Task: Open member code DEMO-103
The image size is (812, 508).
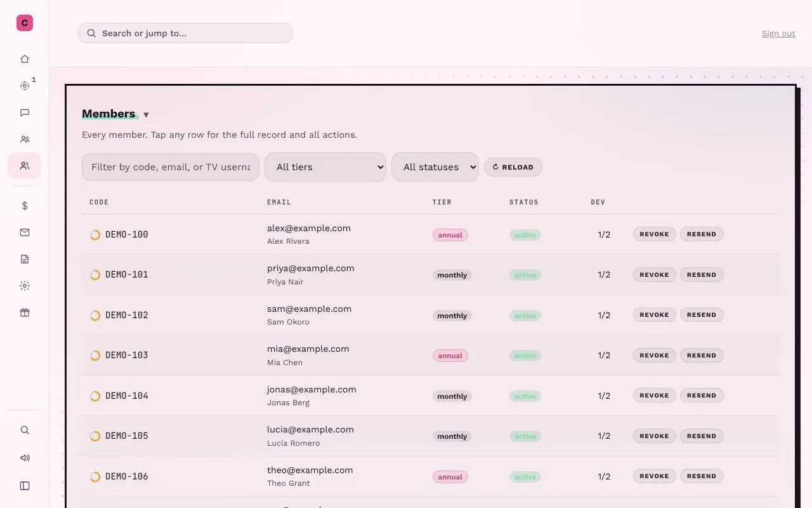Action: [127, 356]
